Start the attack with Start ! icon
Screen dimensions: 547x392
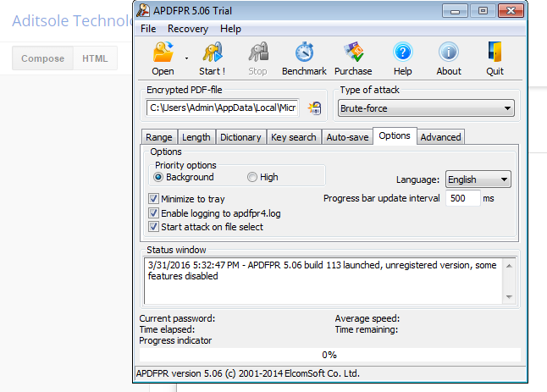(x=212, y=58)
